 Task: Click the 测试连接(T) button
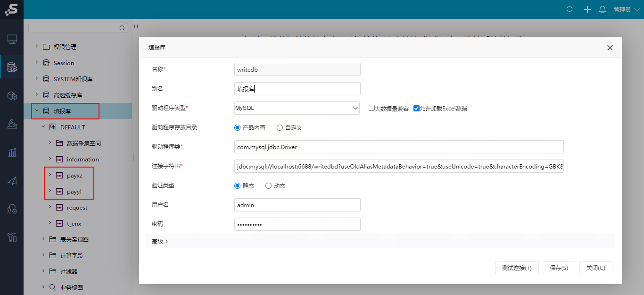(x=517, y=268)
